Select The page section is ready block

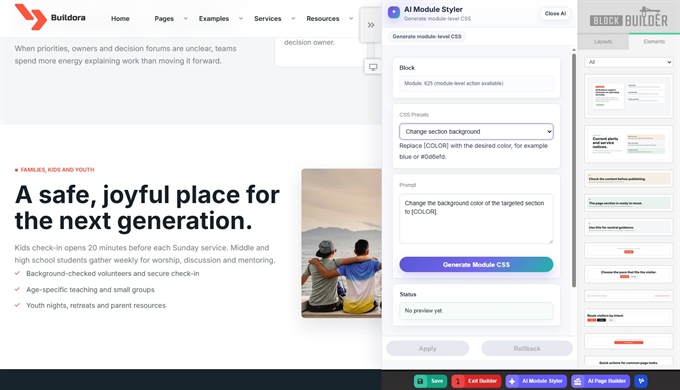(628, 203)
